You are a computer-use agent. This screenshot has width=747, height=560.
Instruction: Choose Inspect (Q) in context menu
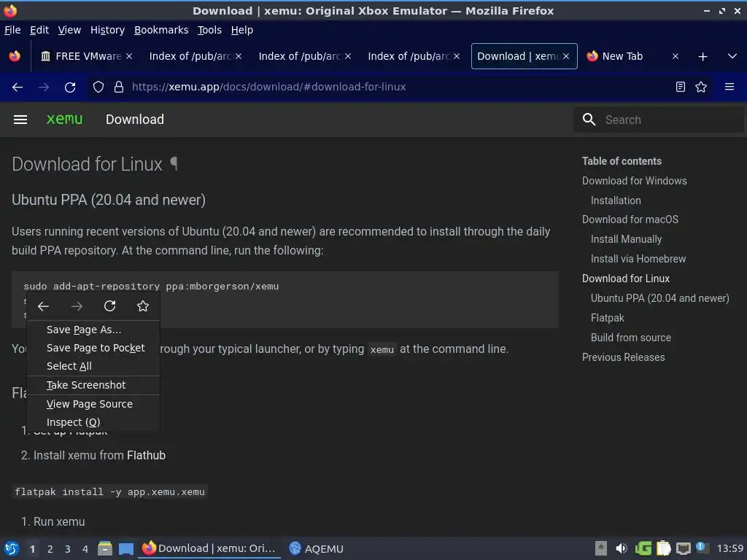tap(74, 422)
